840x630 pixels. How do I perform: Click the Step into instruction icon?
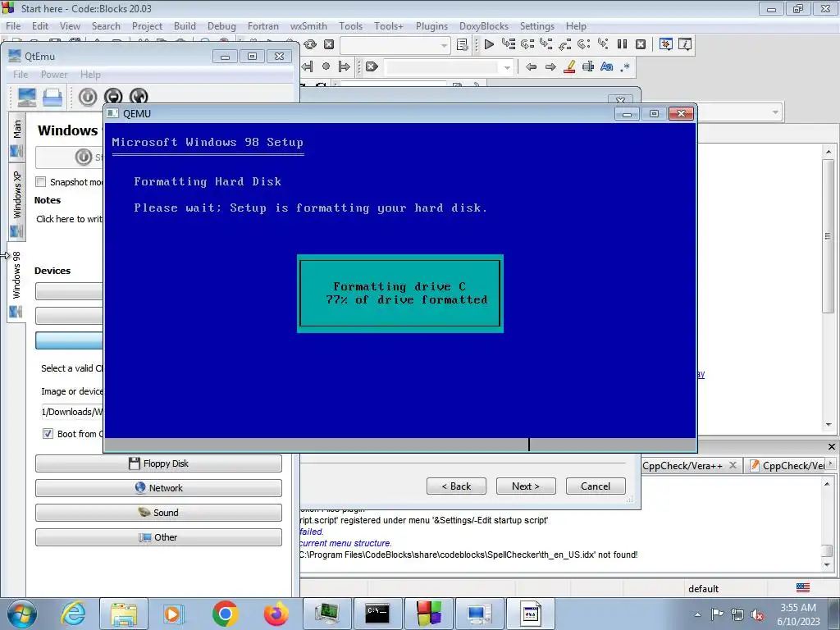[603, 44]
